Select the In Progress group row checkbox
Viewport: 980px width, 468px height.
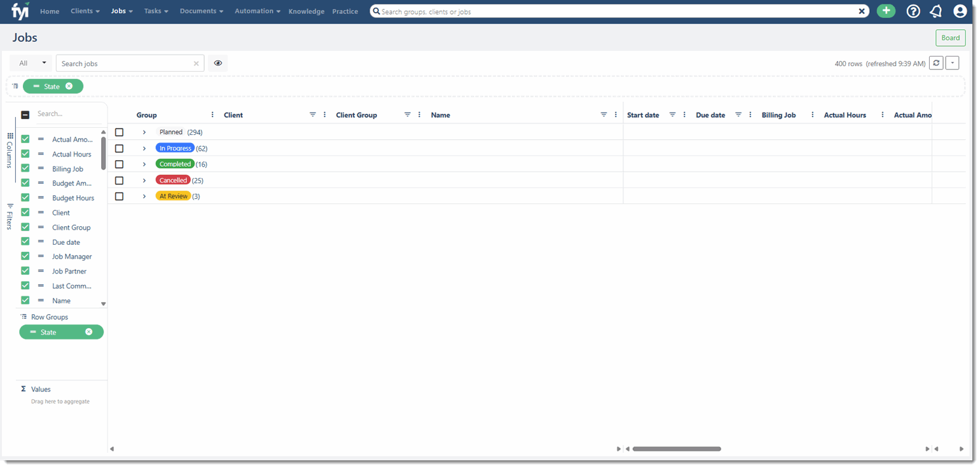(119, 148)
